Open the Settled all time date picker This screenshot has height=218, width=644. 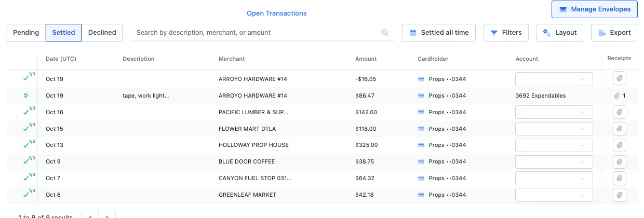pos(439,33)
